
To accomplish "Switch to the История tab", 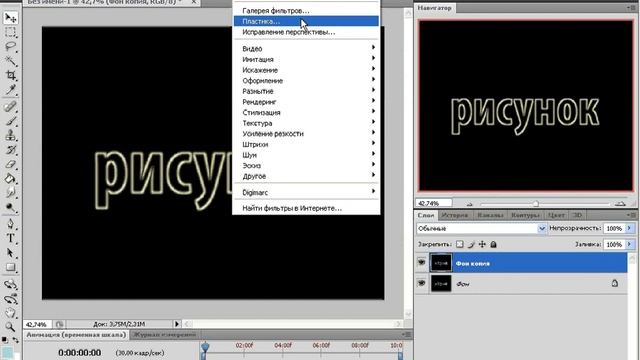I will (x=454, y=215).
